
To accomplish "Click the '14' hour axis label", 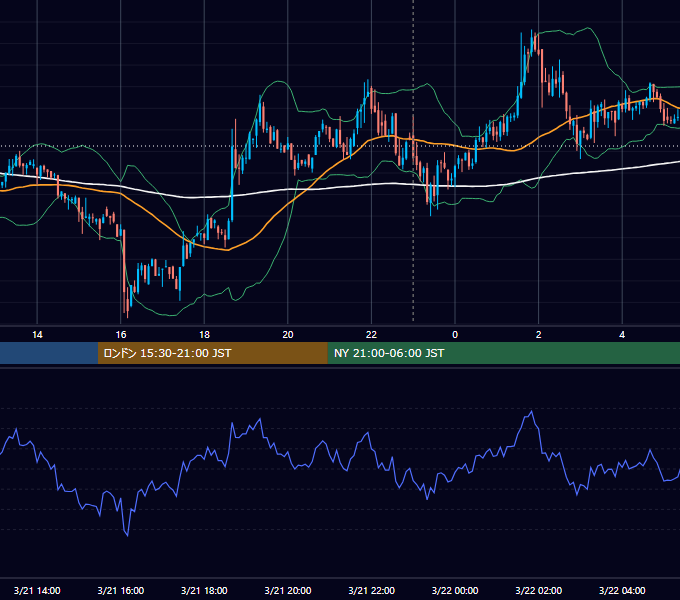I will click(37, 335).
